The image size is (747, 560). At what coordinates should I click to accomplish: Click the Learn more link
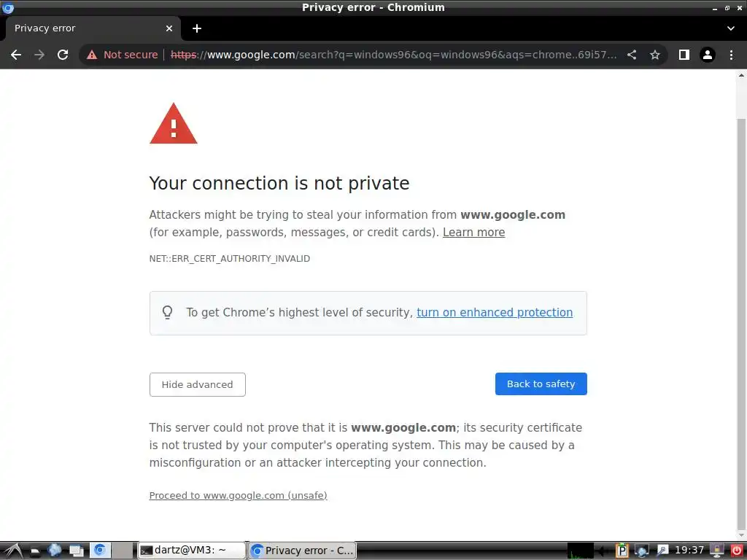(x=473, y=233)
